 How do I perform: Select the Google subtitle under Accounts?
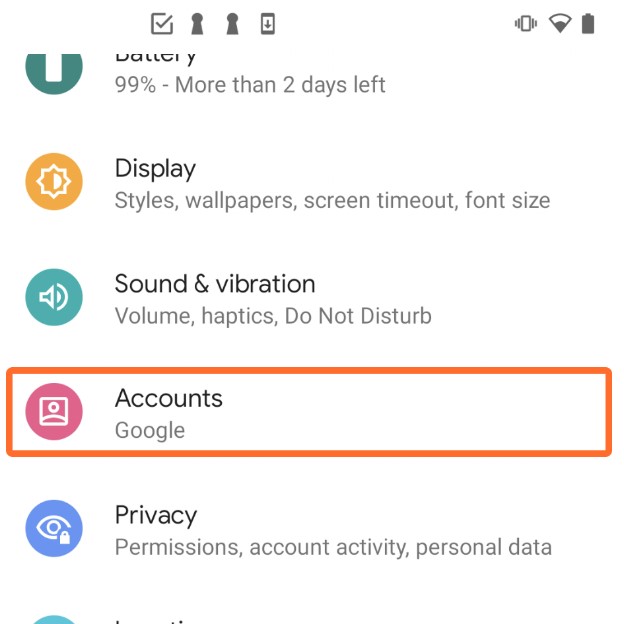click(x=150, y=431)
